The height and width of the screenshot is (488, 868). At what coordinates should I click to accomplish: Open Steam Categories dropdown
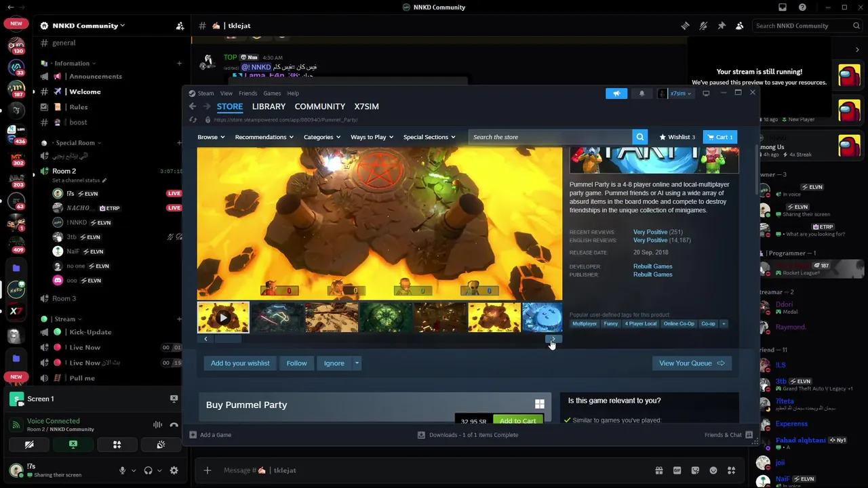[322, 137]
